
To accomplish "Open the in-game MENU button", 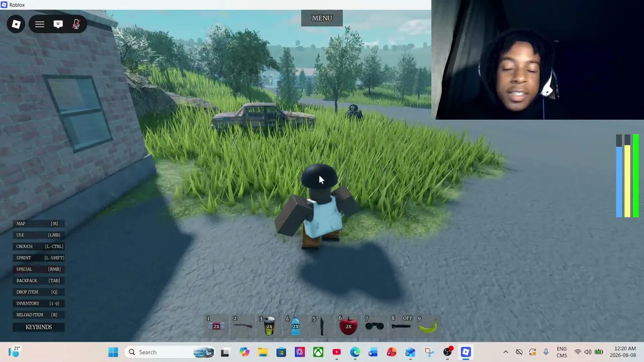I will pos(322,18).
